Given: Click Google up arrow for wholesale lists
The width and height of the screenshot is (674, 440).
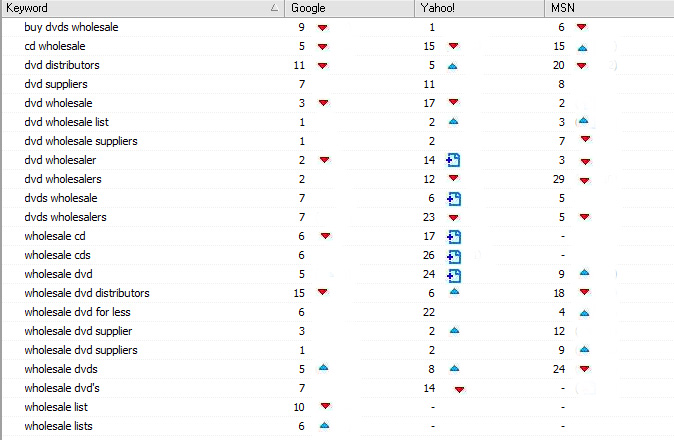Looking at the screenshot, I should [325, 425].
